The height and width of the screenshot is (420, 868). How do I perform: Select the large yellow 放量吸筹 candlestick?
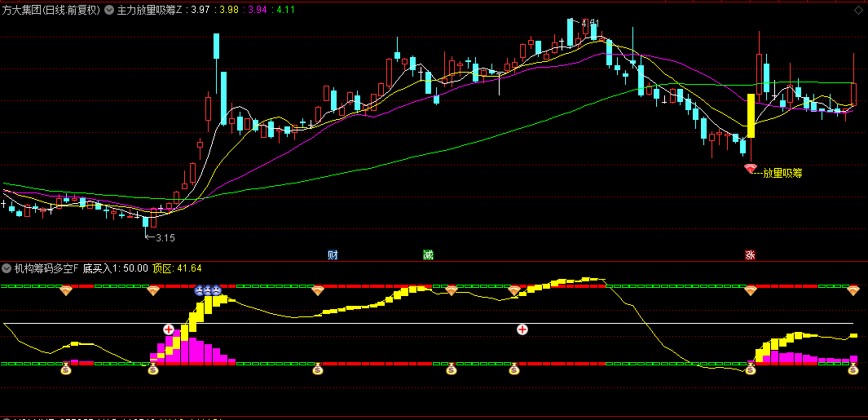(751, 116)
